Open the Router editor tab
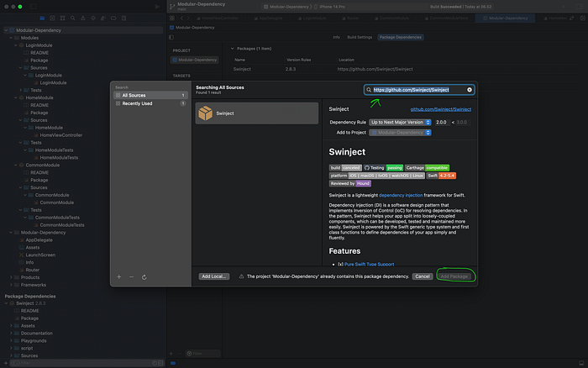 pos(349,18)
